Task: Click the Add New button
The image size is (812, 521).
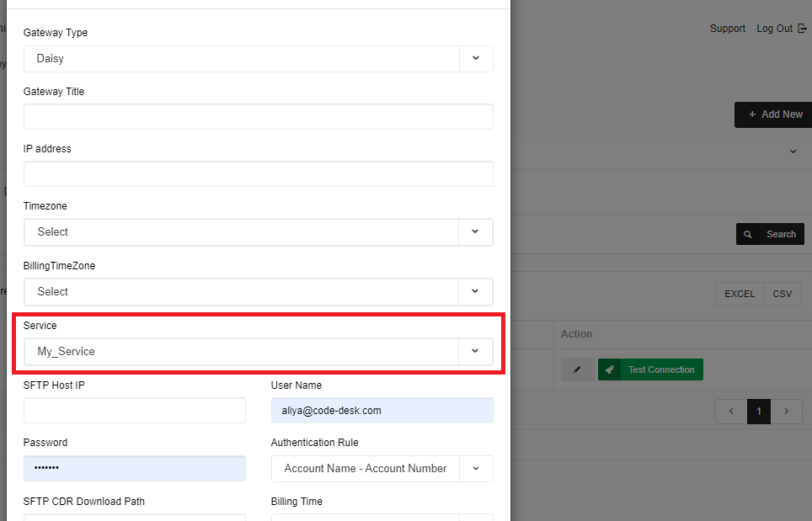Action: (774, 114)
